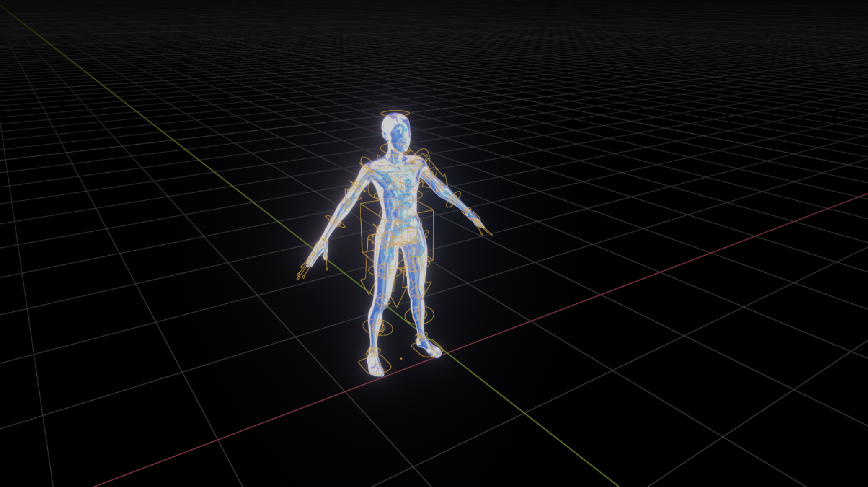Click ring control on lowered arm's forearm
The width and height of the screenshot is (868, 487).
click(336, 221)
